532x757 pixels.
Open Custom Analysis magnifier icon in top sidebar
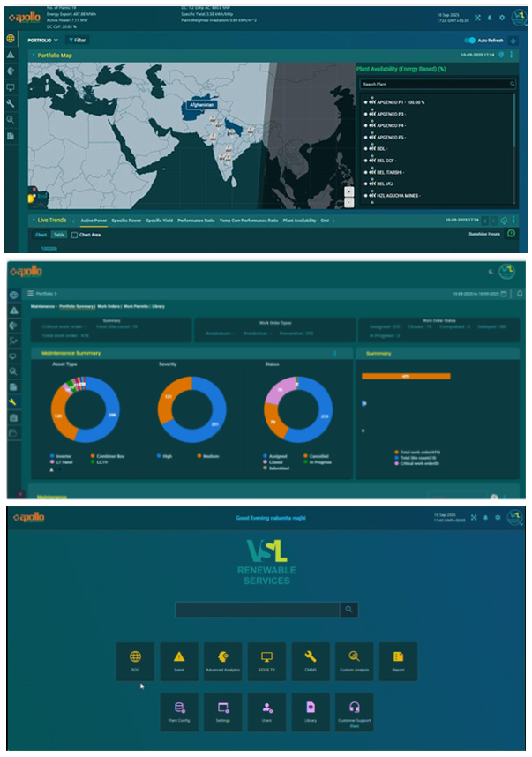pos(10,120)
